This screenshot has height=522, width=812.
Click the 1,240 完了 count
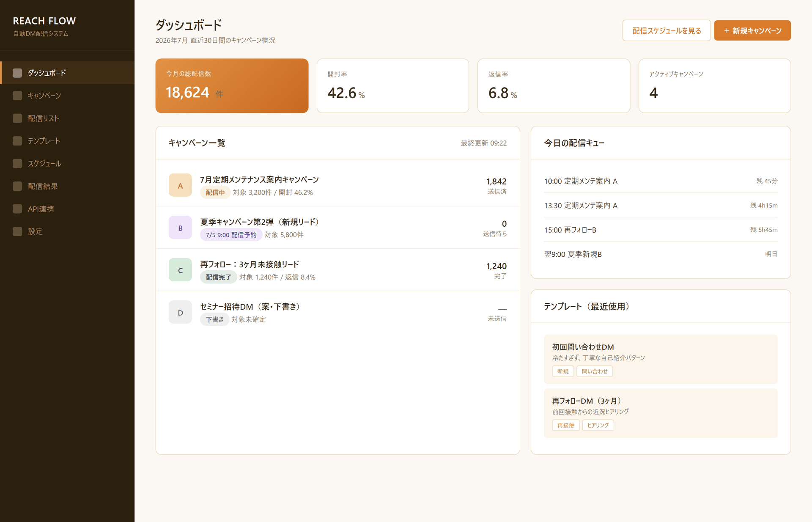click(x=497, y=270)
